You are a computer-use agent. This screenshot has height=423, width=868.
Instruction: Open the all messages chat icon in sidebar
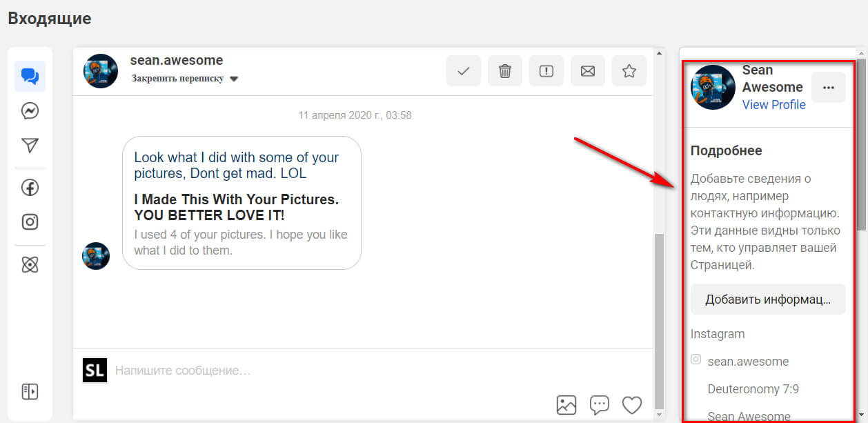tap(30, 76)
